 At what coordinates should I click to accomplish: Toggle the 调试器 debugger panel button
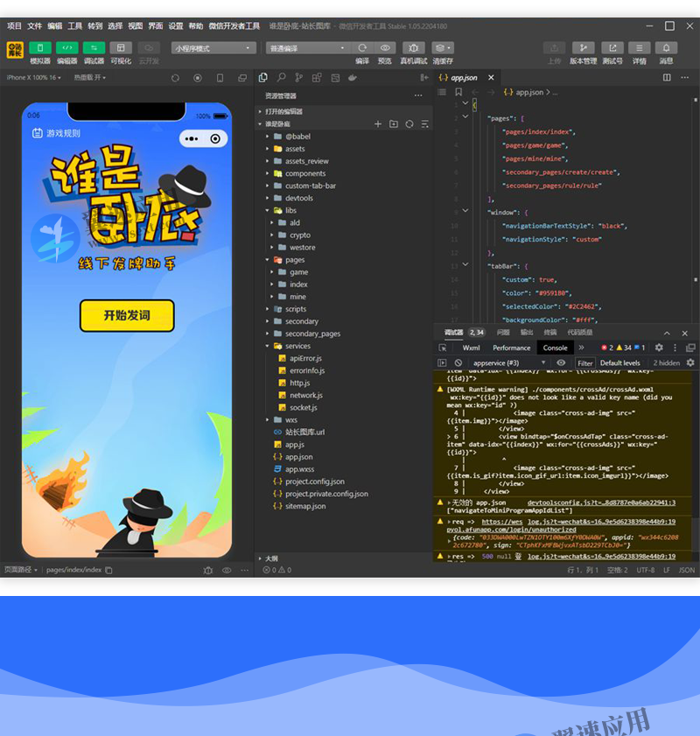[94, 48]
